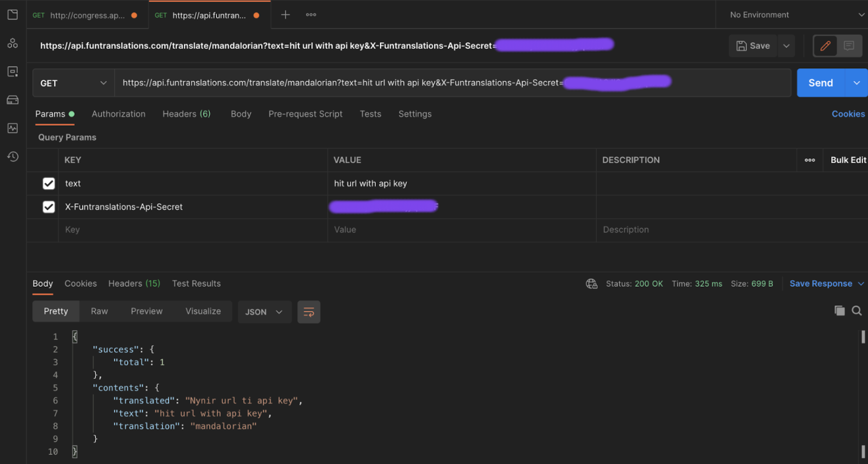Click the Status 200 OK indicator
The image size is (868, 464).
(634, 283)
